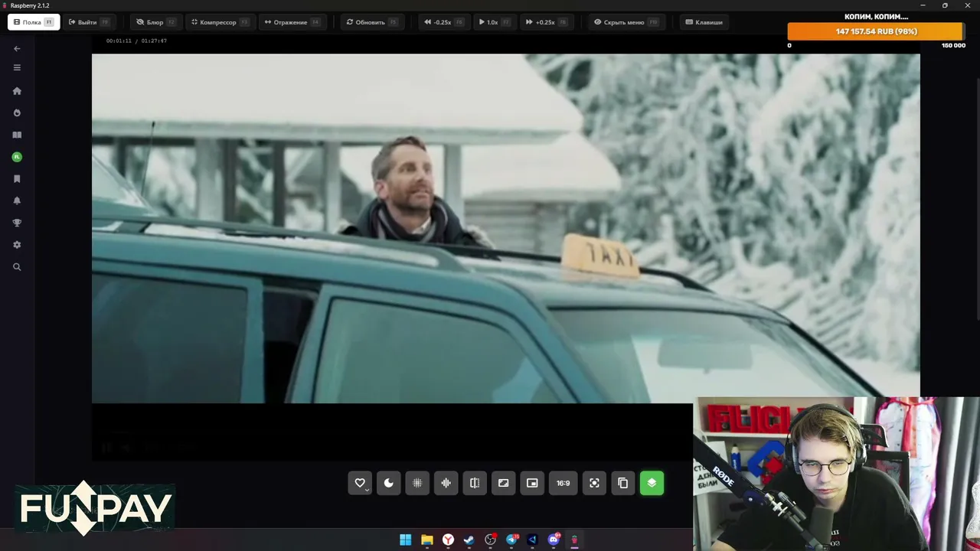
Task: Toggle the night mode moon button
Action: coord(389,483)
